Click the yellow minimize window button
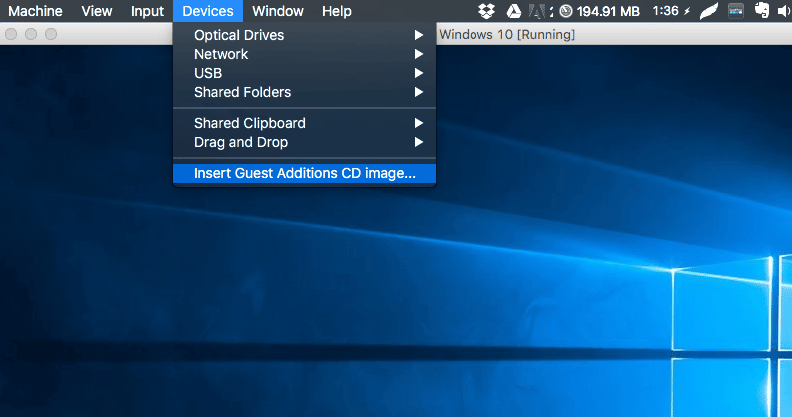The height and width of the screenshot is (417, 792). [x=31, y=34]
